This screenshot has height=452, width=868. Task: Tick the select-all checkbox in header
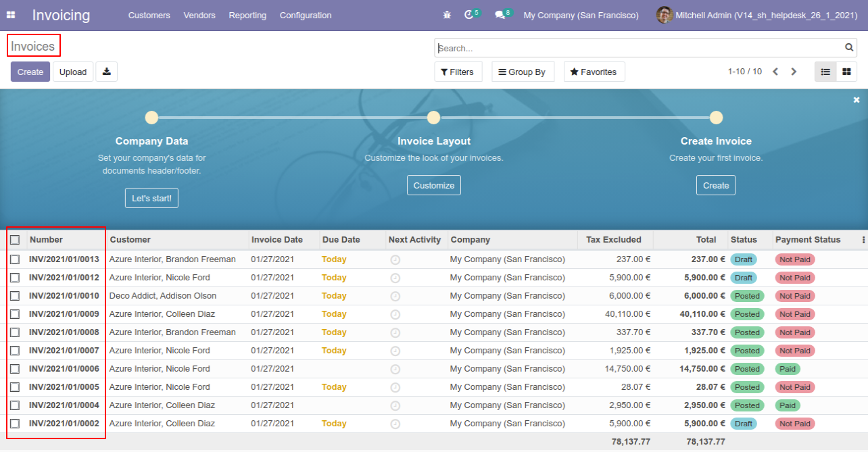point(15,240)
